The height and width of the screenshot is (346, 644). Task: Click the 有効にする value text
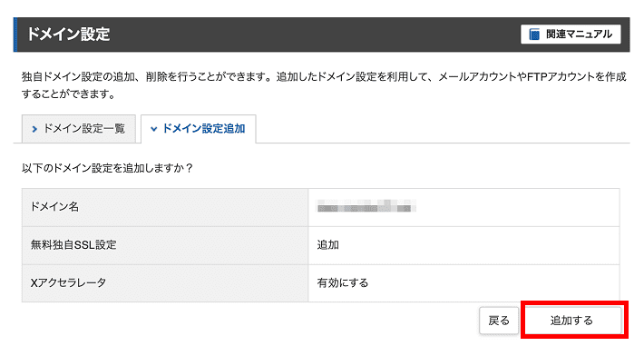point(343,282)
